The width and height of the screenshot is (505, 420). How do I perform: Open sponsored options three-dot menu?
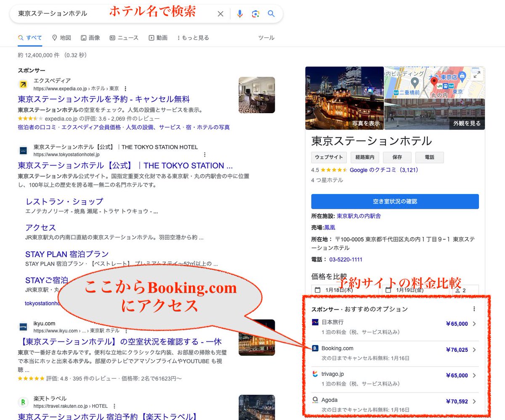point(474,309)
